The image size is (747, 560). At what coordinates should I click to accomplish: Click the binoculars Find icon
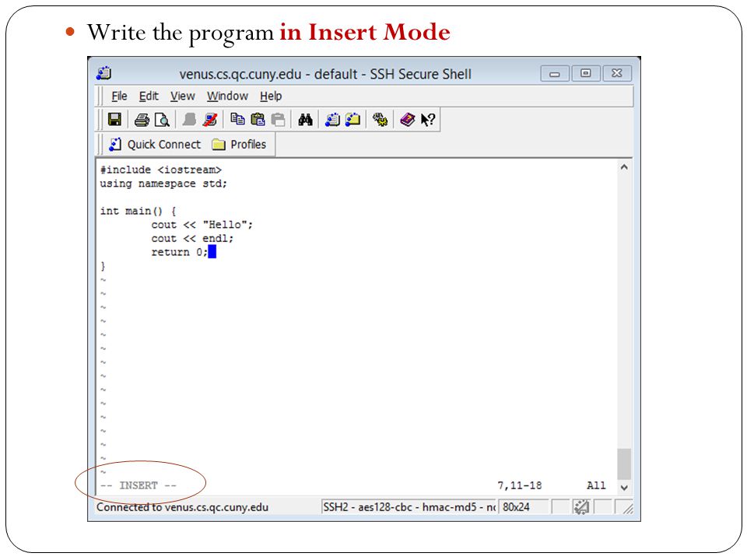point(305,120)
